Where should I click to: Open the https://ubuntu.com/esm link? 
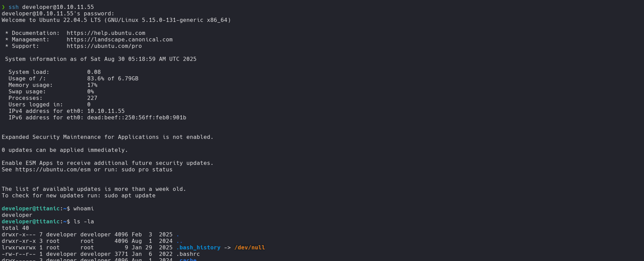click(x=53, y=170)
